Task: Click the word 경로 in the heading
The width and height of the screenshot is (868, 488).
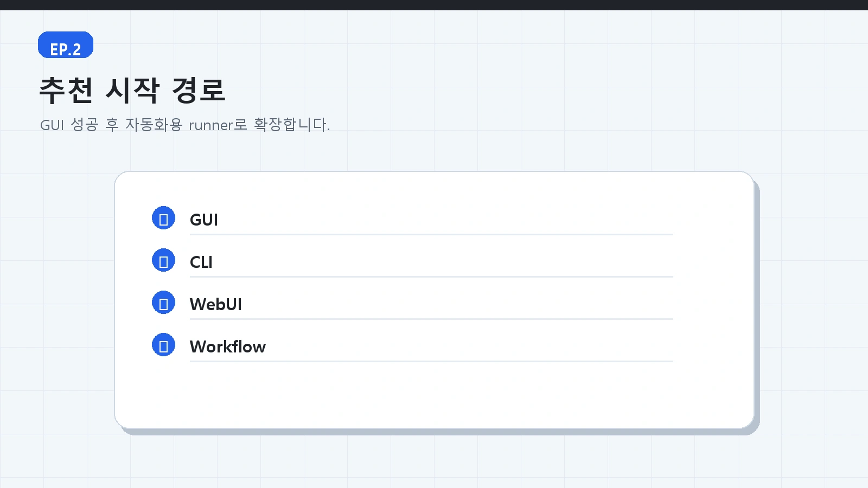Action: click(x=199, y=90)
